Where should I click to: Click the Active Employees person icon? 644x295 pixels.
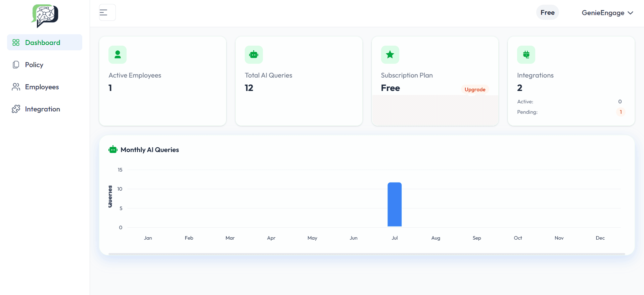tap(118, 54)
